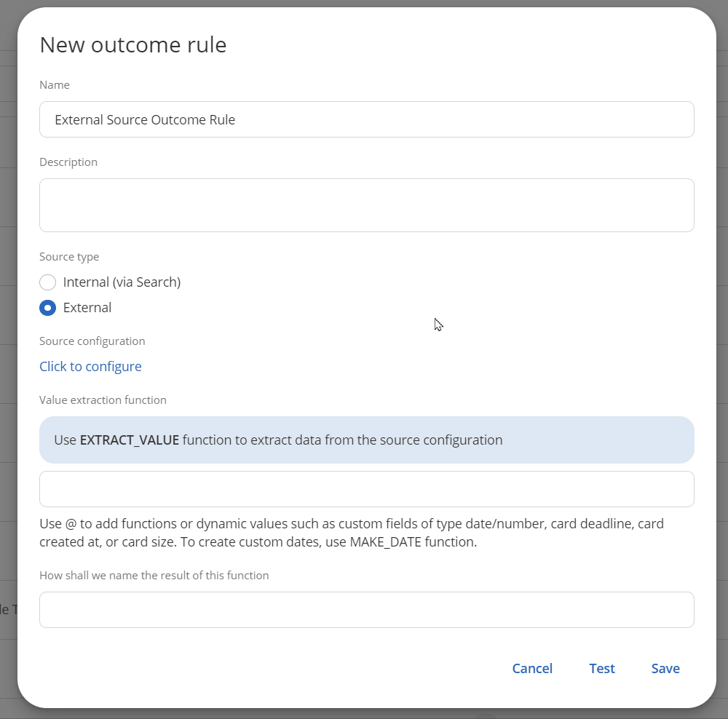Click the Source configuration label

click(x=92, y=341)
